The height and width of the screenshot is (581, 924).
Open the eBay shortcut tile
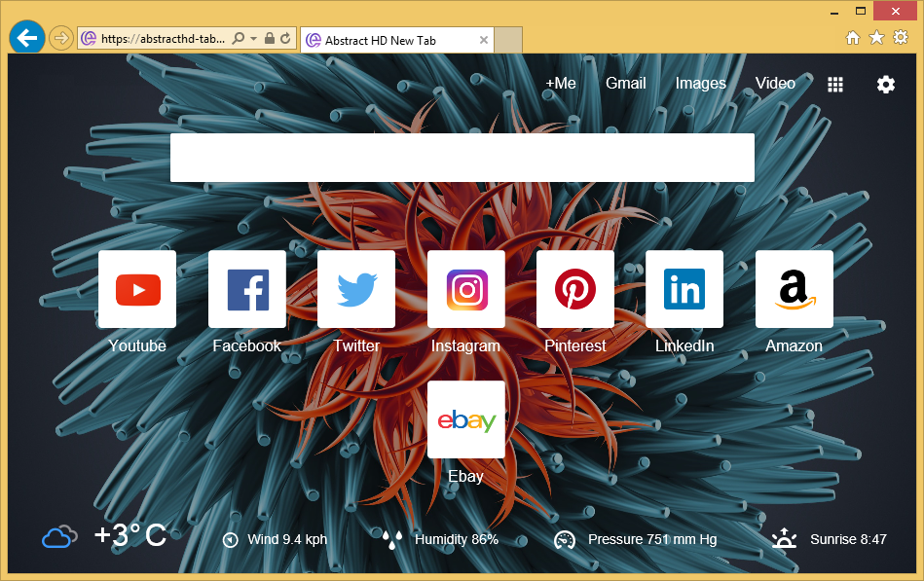click(466, 419)
